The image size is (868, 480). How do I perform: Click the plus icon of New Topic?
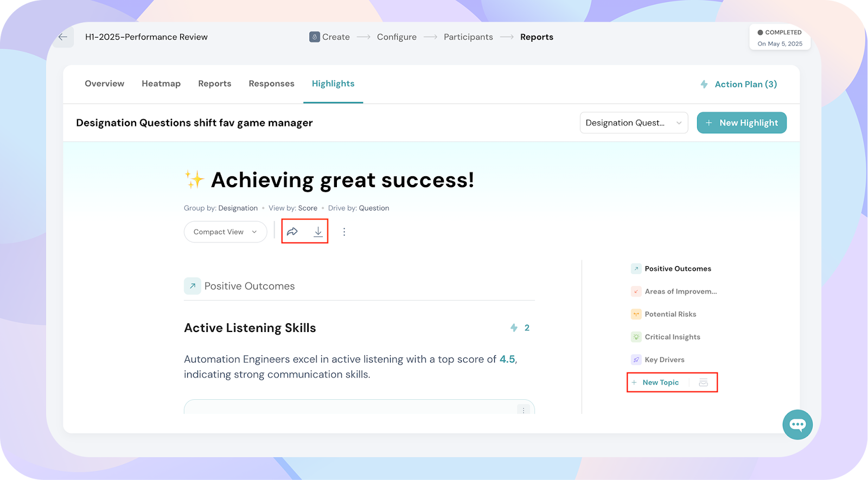coord(634,382)
